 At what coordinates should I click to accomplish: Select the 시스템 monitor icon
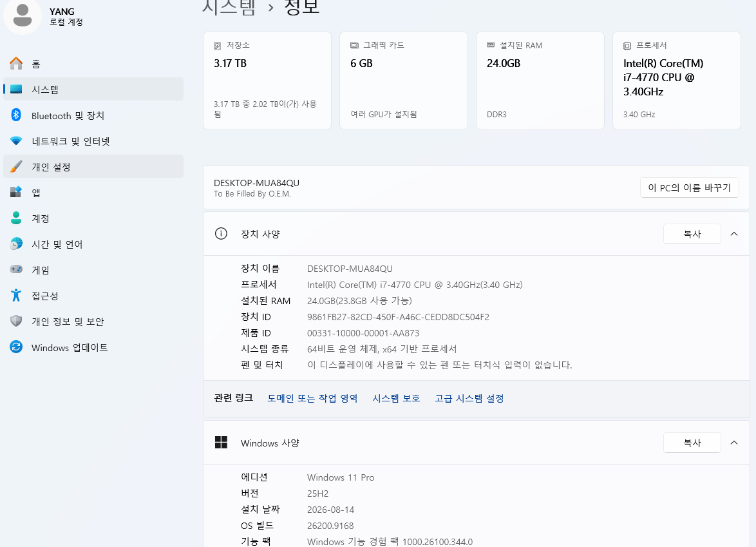16,90
